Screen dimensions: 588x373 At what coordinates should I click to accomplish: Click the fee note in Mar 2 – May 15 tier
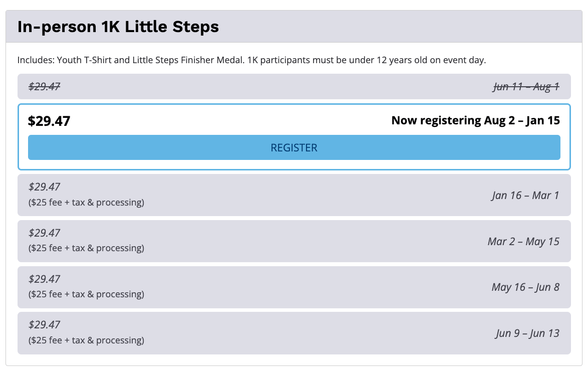pos(86,249)
